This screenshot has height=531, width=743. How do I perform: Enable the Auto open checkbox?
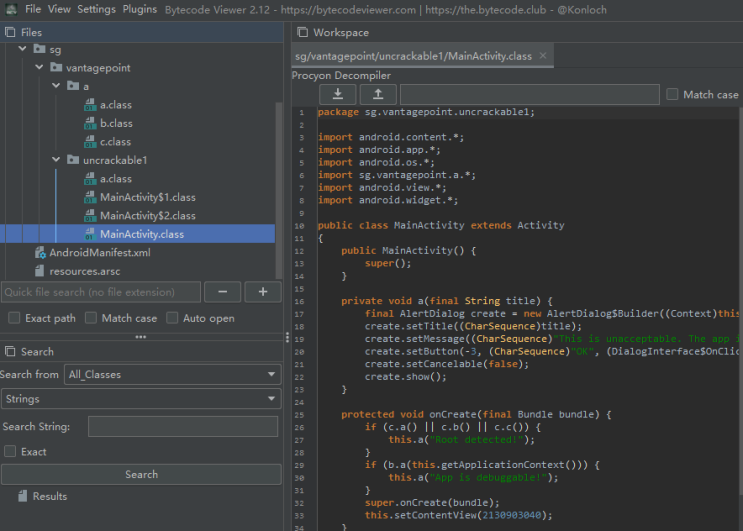click(172, 318)
